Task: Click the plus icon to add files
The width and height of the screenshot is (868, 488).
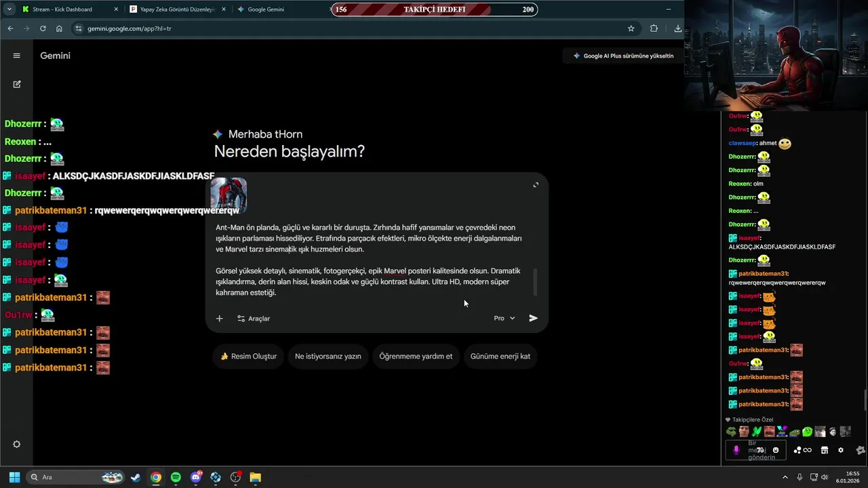Action: point(219,319)
